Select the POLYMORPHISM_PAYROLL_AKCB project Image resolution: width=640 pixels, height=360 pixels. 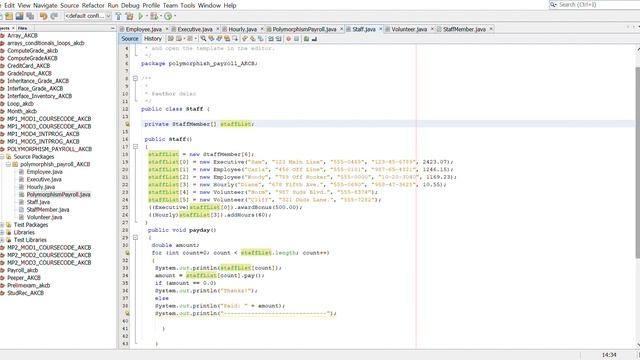pos(49,149)
